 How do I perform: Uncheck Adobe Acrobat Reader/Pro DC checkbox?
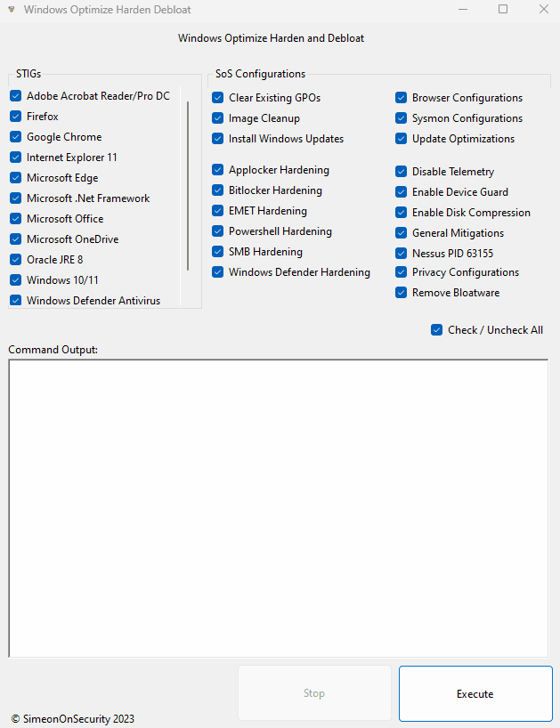pos(16,96)
